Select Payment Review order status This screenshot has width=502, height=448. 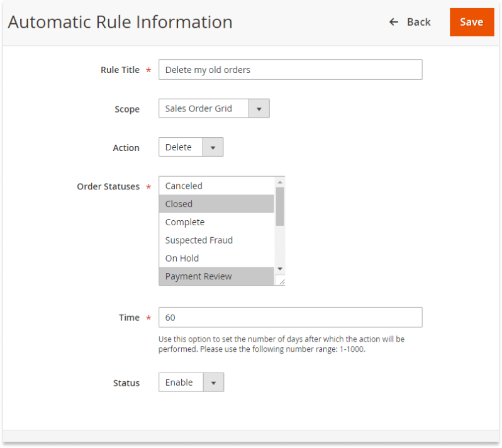point(216,276)
